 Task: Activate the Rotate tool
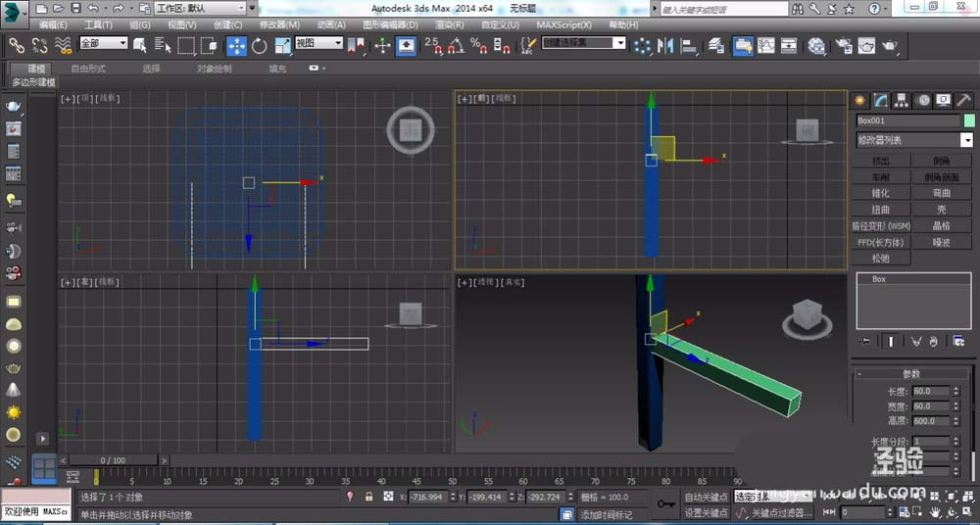[x=260, y=45]
